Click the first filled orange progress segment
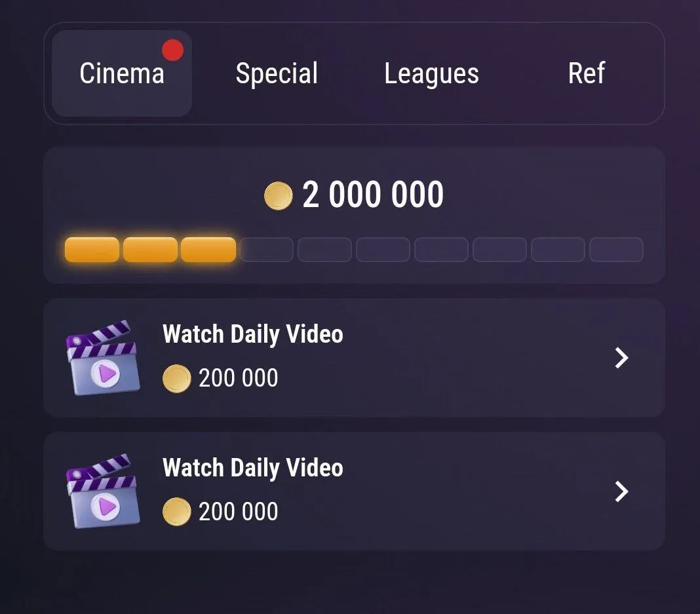Image resolution: width=700 pixels, height=614 pixels. pyautogui.click(x=92, y=250)
